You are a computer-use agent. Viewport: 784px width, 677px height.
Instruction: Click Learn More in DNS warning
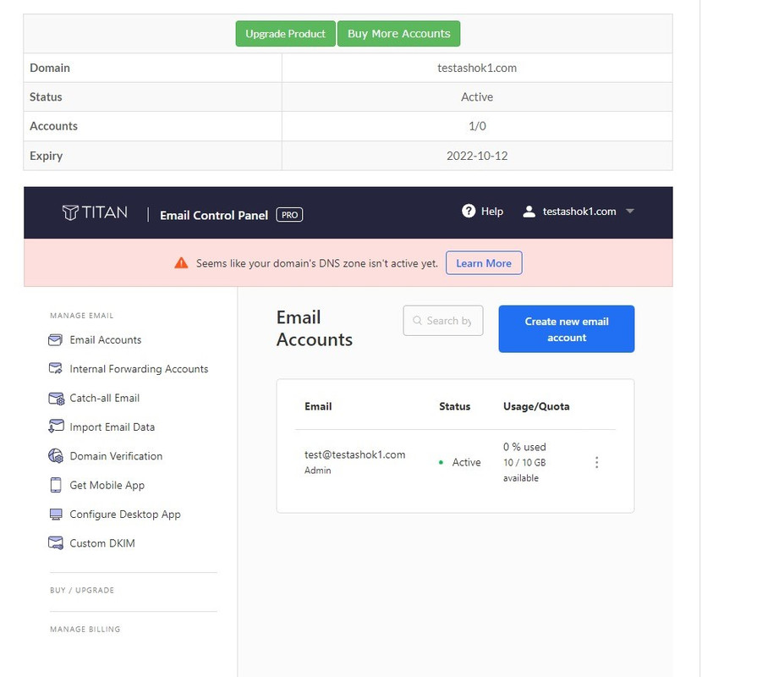coord(484,263)
